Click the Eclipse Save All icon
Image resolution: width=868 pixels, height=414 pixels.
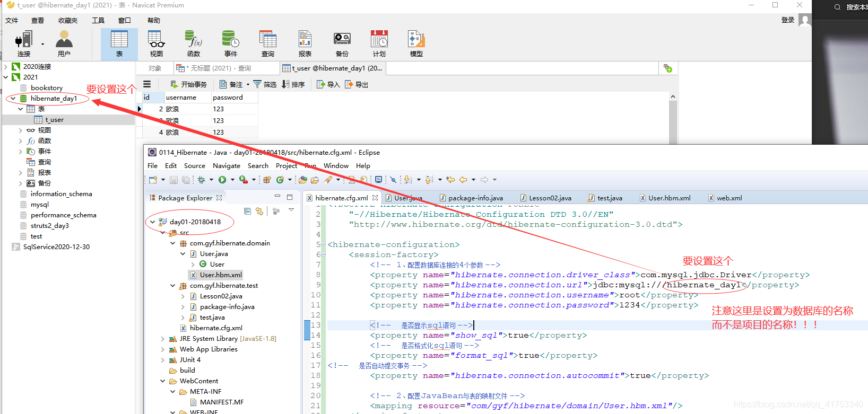coord(186,180)
